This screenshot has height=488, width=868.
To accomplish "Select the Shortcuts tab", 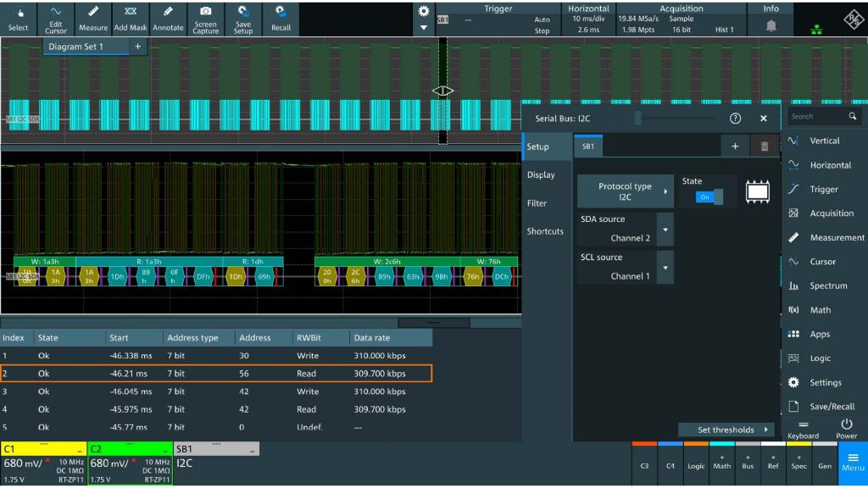I will [x=547, y=231].
